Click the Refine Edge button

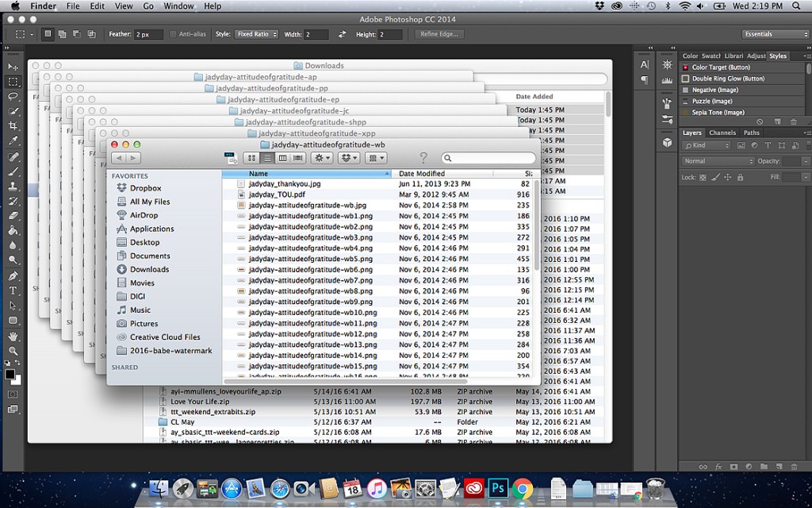click(439, 34)
